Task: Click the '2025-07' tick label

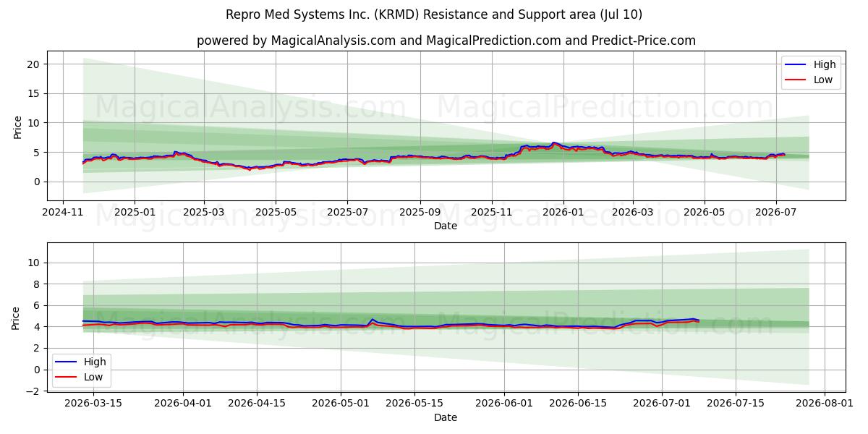Action: click(347, 212)
